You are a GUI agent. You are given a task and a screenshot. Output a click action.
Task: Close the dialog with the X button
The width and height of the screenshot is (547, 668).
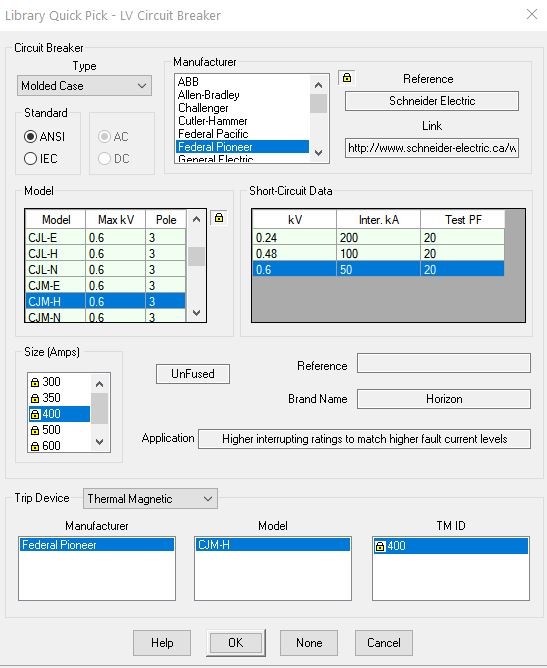pyautogui.click(x=532, y=14)
